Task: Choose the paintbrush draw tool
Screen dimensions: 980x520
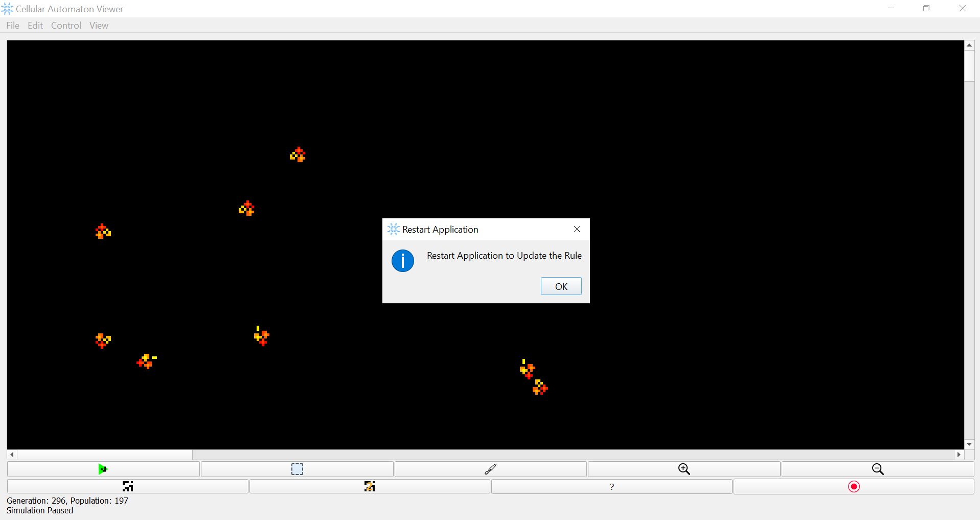Action: [x=491, y=469]
